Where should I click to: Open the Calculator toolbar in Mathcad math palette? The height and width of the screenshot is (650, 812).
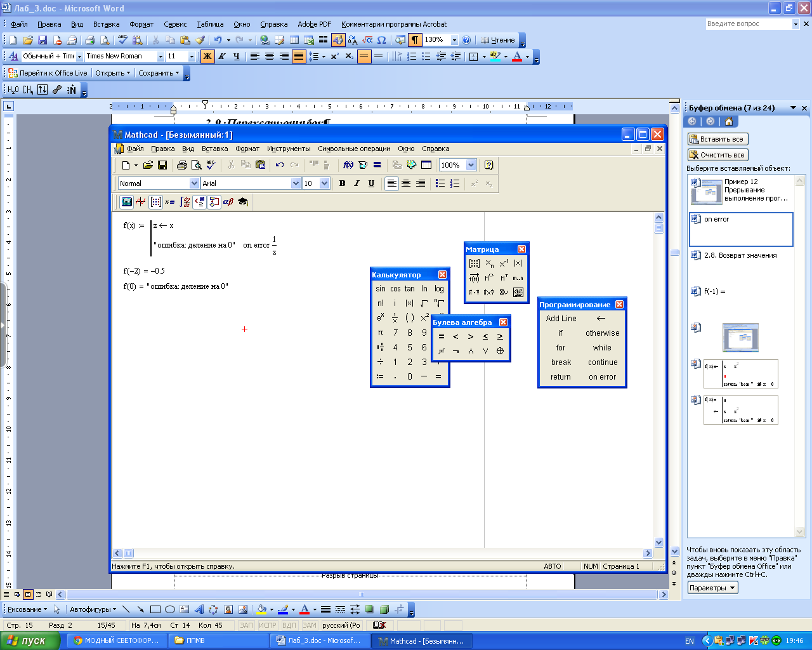click(126, 202)
